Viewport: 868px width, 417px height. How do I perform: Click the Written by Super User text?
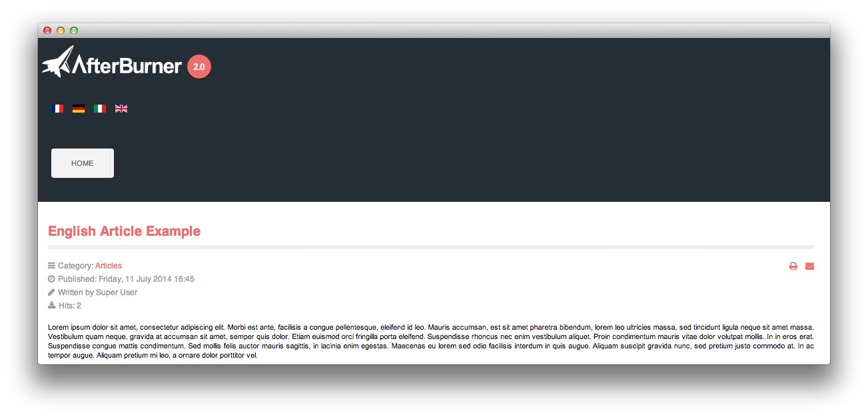tap(97, 292)
